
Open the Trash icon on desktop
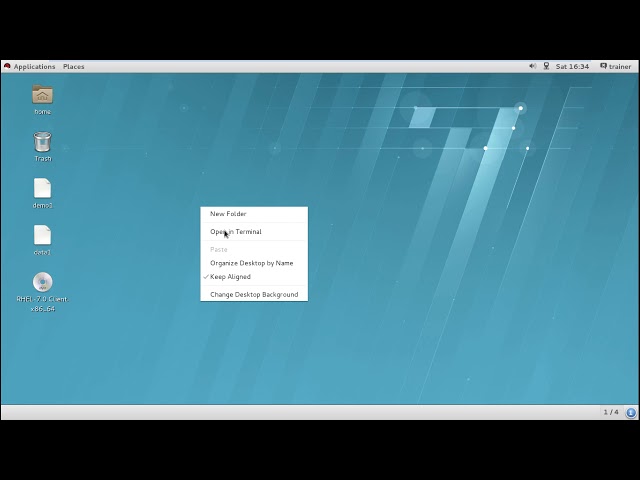pos(42,142)
